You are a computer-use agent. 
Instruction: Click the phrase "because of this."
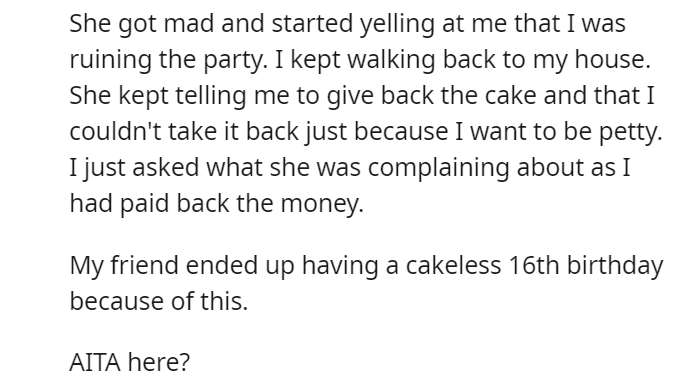(159, 301)
